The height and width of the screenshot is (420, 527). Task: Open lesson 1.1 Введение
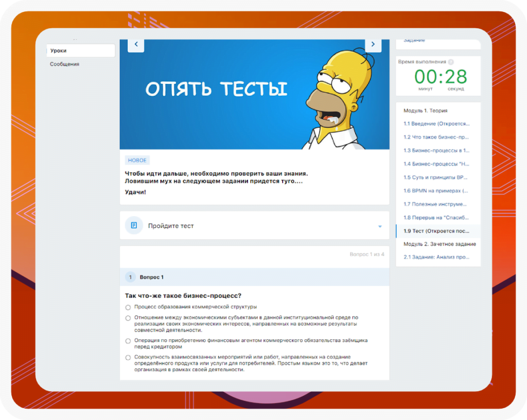(436, 124)
